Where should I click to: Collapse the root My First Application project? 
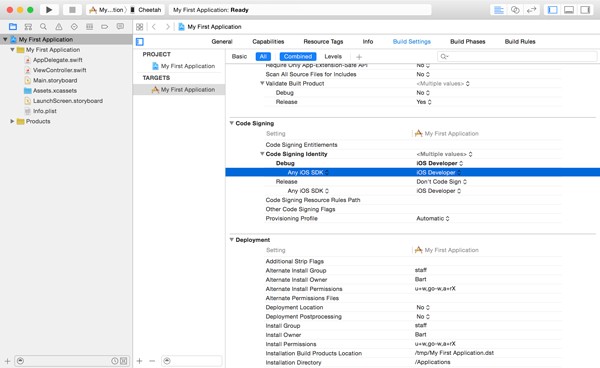point(5,39)
